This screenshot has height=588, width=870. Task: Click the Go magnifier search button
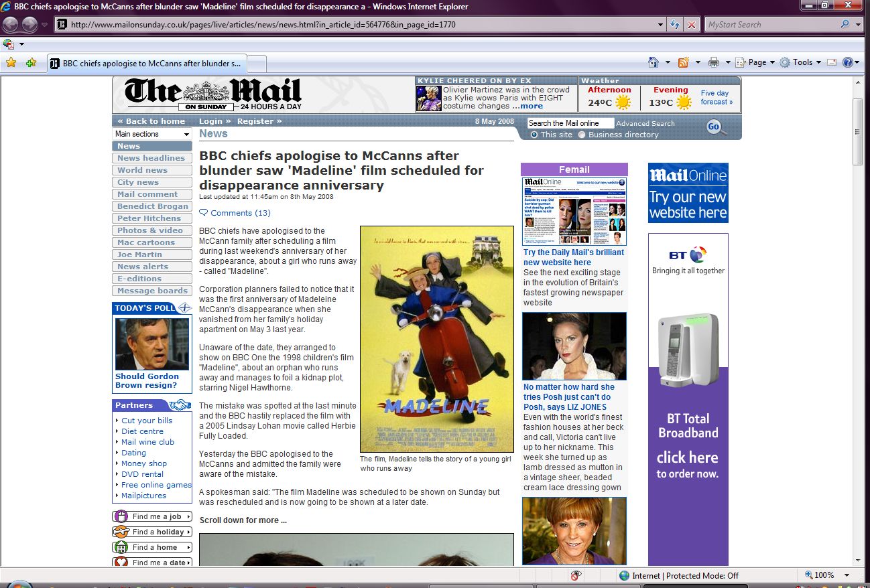point(715,127)
